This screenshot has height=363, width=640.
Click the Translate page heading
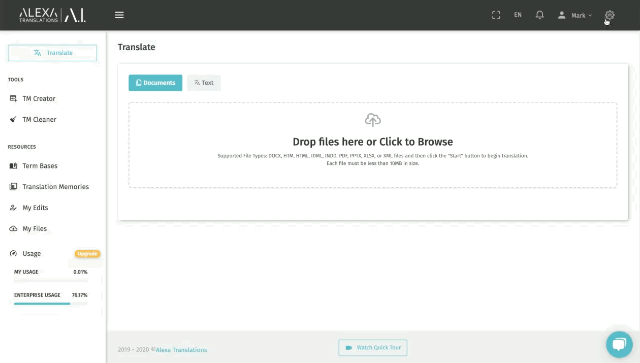click(136, 47)
